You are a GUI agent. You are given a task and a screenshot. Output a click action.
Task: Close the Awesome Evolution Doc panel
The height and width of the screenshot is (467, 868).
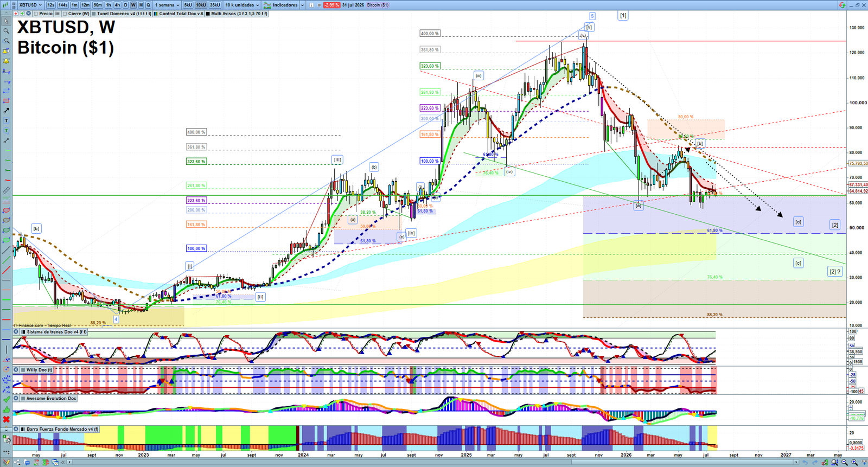coord(16,399)
